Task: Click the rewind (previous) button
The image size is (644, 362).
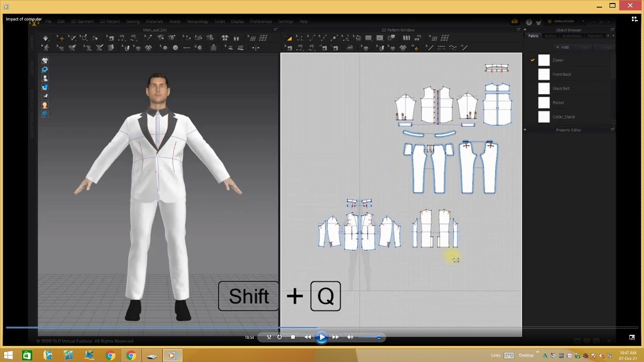Action: tap(307, 337)
